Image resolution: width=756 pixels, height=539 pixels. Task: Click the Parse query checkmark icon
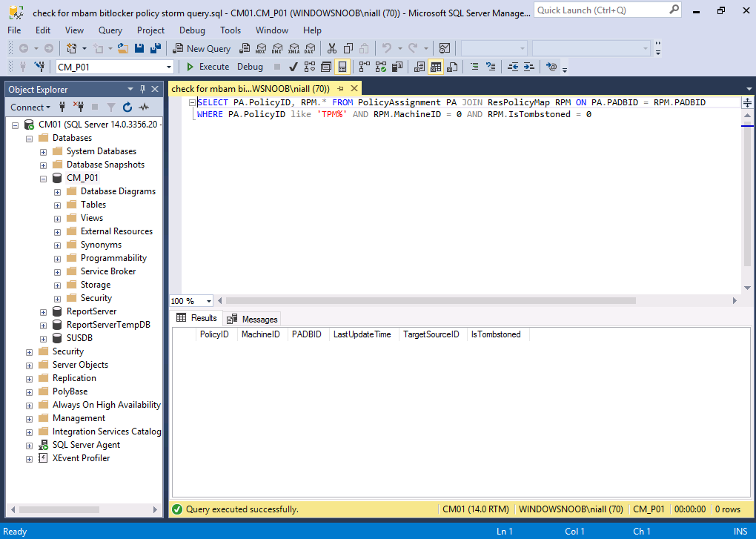(294, 67)
